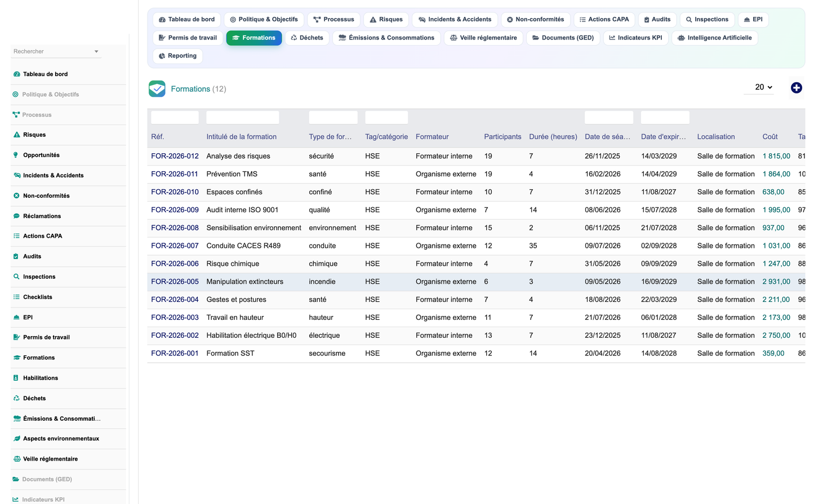Click the Checklists icon in sidebar
814x504 pixels.
pyautogui.click(x=16, y=297)
